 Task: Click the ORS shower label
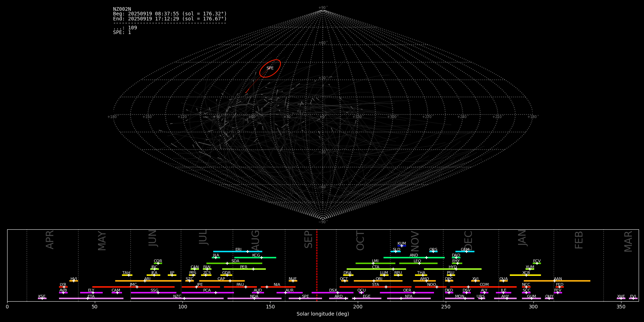coord(433,250)
